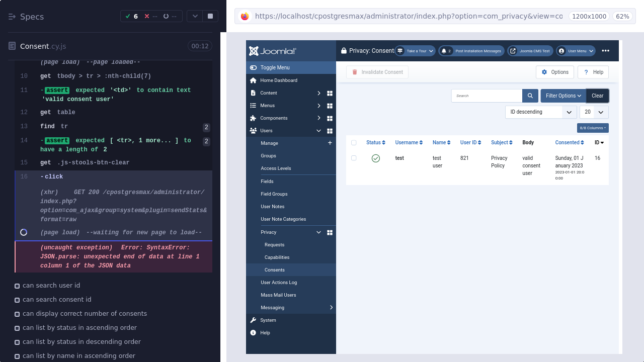Click the three-dots more menu
The height and width of the screenshot is (362, 644).
coord(606,51)
